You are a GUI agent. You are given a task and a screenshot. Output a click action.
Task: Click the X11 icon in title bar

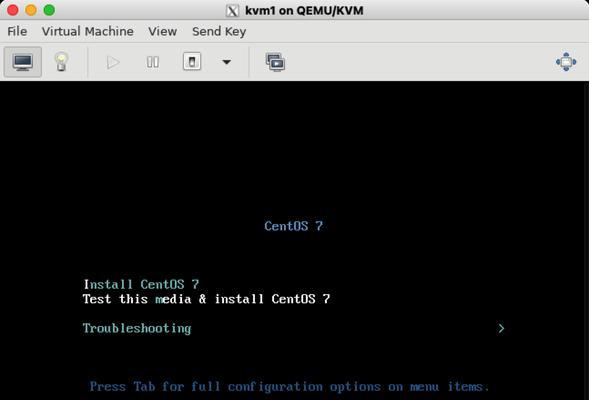click(x=232, y=11)
